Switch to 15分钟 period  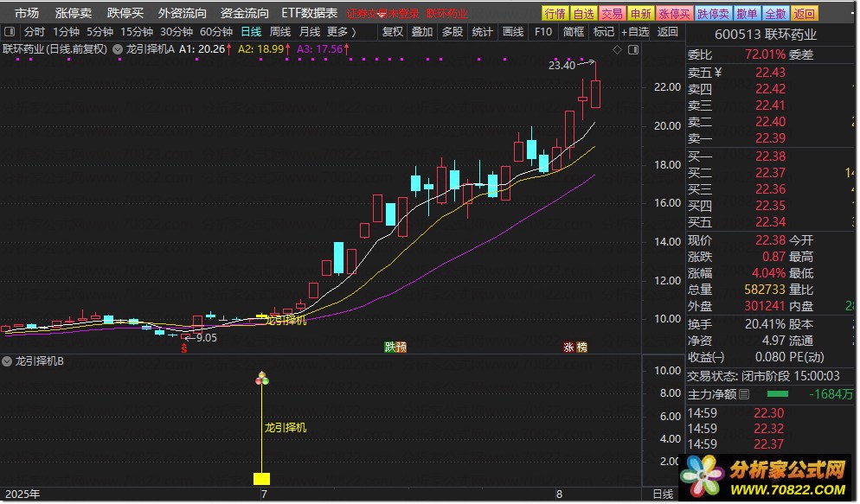[137, 32]
